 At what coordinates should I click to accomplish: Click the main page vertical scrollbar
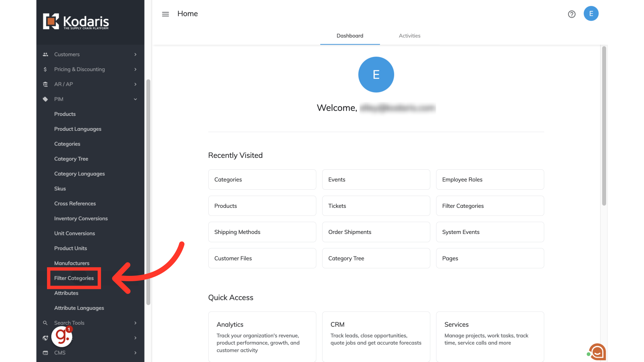(604, 126)
